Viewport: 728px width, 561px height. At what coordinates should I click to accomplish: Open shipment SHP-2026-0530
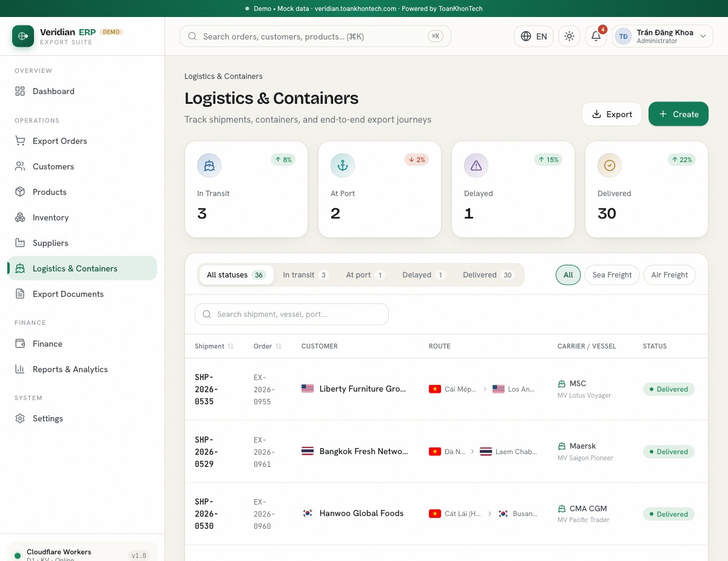tap(206, 514)
